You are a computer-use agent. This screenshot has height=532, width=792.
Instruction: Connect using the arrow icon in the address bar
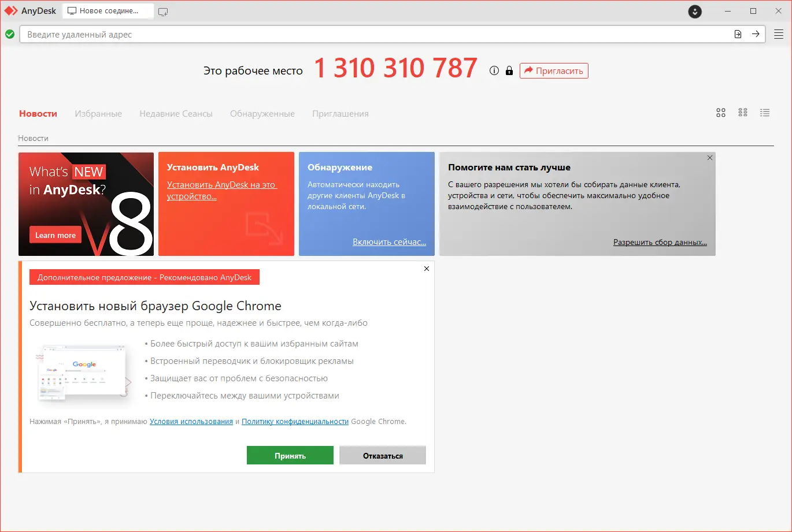pos(756,34)
